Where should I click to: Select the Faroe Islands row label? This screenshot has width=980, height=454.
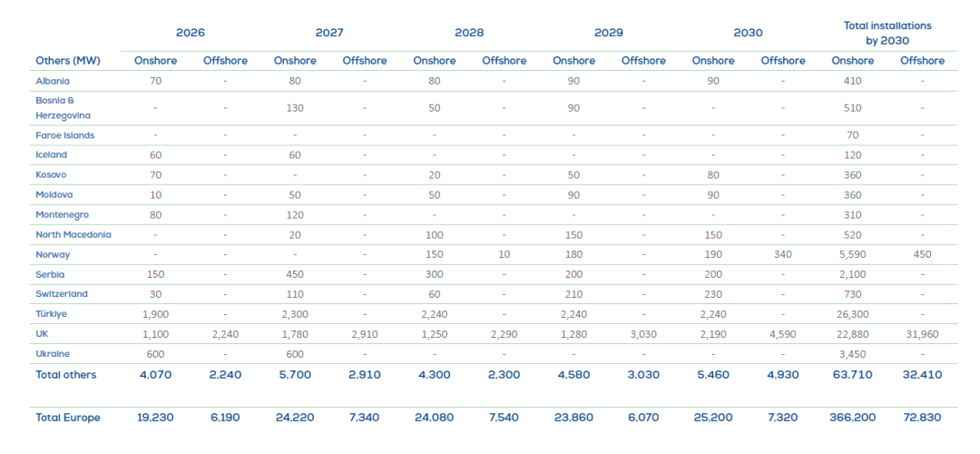64,135
